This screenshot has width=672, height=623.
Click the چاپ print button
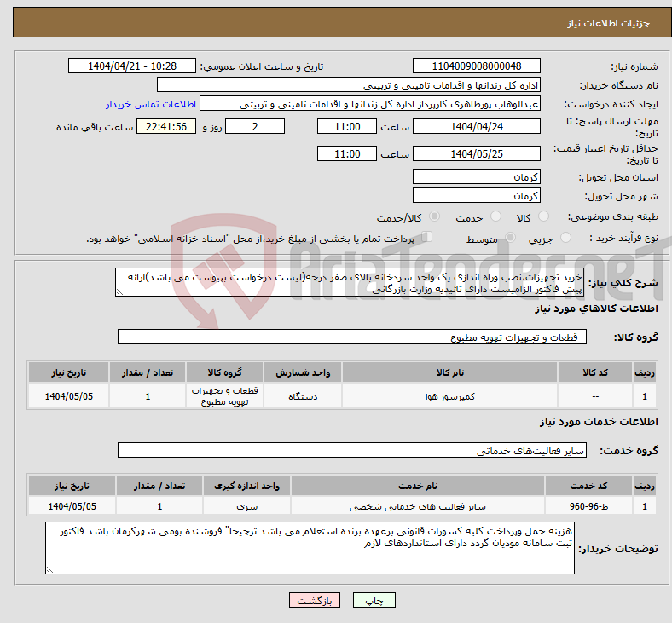click(374, 600)
